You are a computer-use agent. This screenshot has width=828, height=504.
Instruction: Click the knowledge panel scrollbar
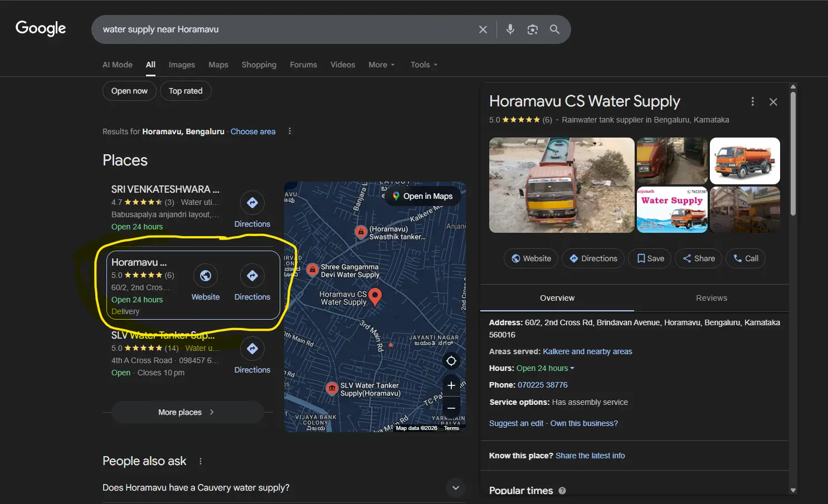(x=793, y=153)
